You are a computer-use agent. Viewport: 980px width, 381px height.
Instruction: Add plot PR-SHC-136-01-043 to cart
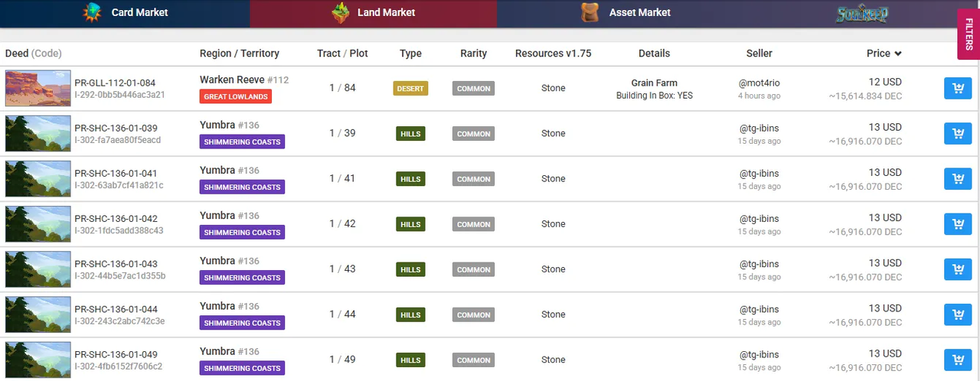pos(958,269)
